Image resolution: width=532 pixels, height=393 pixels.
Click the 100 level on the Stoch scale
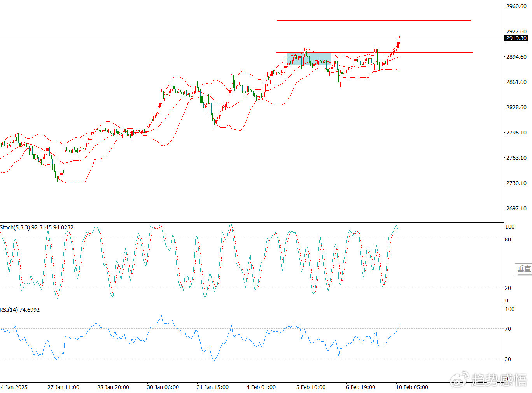(x=509, y=227)
